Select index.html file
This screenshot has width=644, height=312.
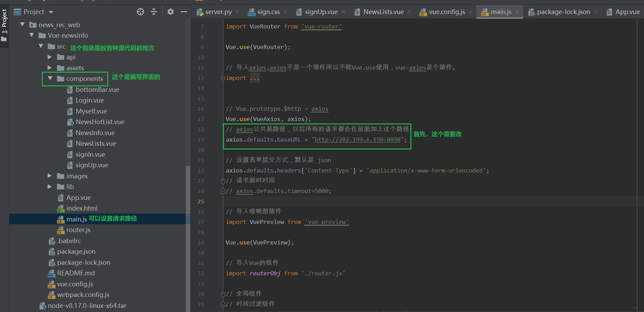coord(82,208)
